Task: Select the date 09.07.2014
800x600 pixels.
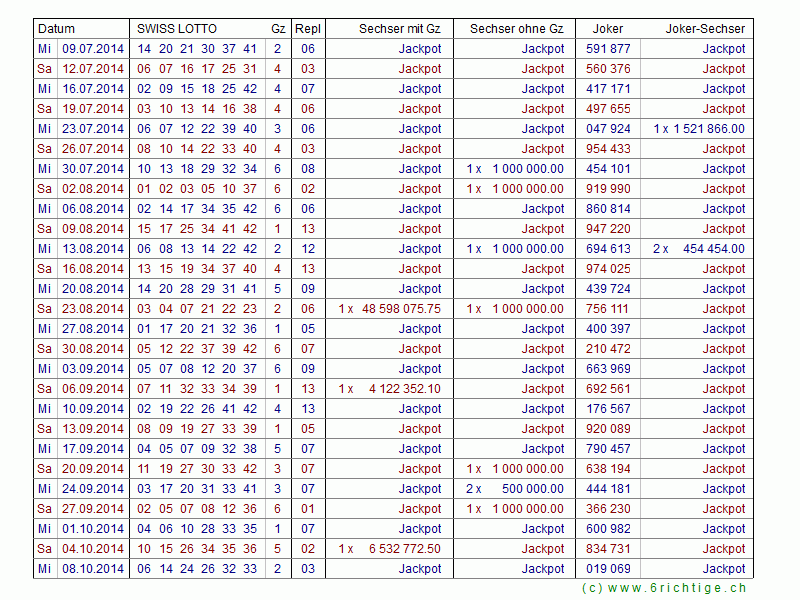Action: pos(93,49)
